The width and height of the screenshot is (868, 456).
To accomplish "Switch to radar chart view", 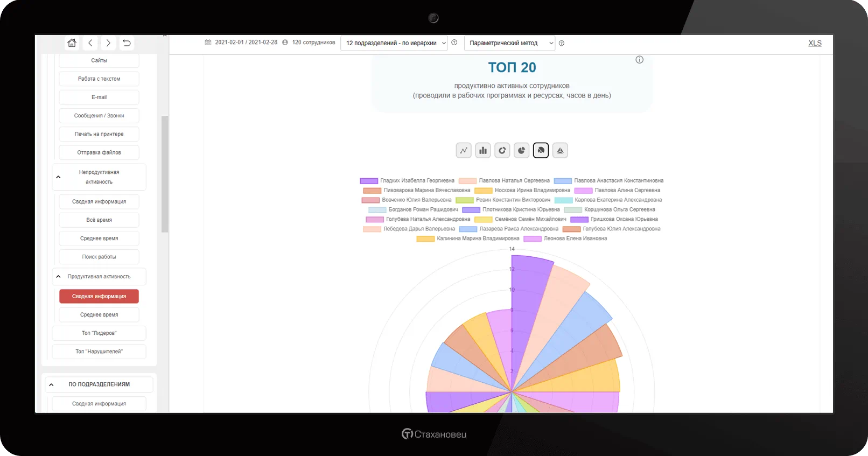I will coord(560,150).
